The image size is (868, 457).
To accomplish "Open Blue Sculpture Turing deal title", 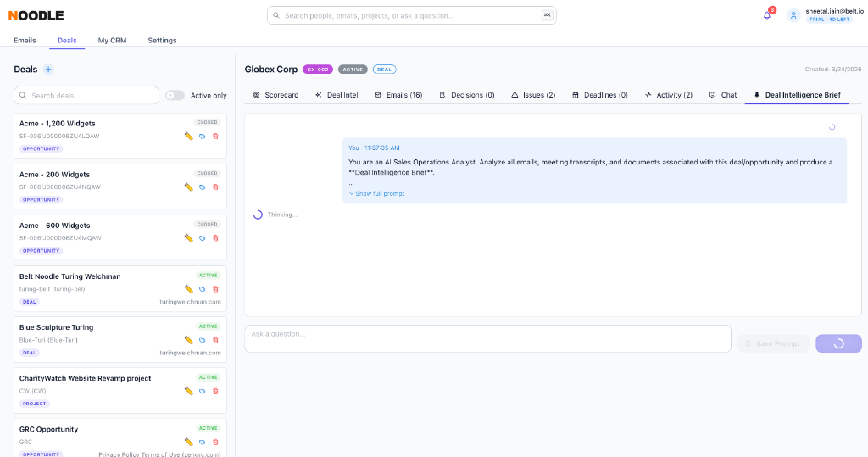I will coord(57,327).
